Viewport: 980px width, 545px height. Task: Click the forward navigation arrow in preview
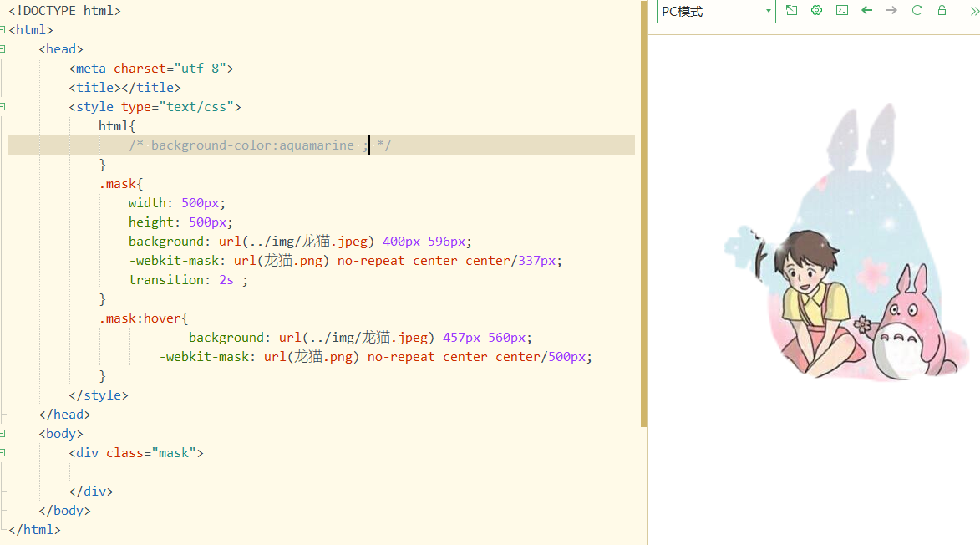891,11
